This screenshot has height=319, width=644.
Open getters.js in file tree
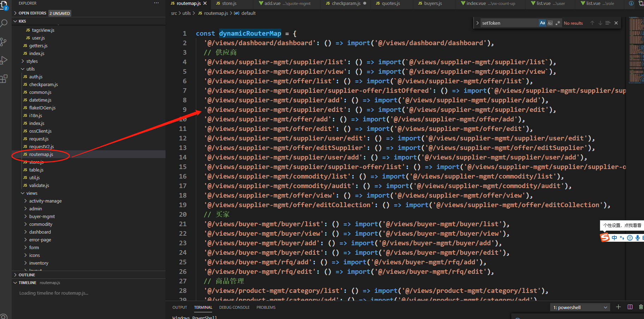(x=38, y=46)
